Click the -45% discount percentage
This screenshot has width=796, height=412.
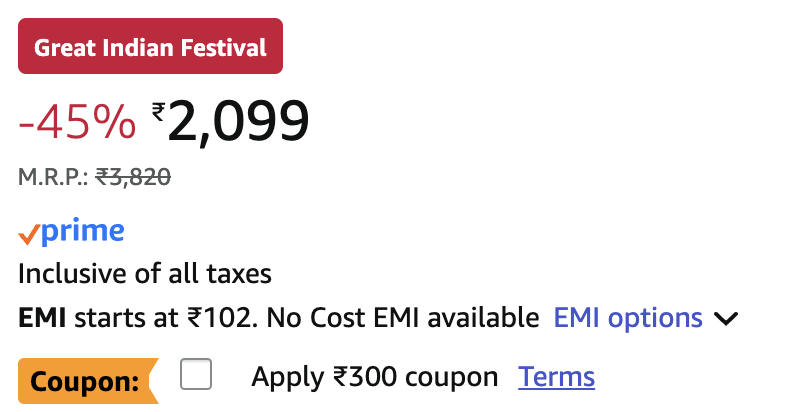click(77, 123)
